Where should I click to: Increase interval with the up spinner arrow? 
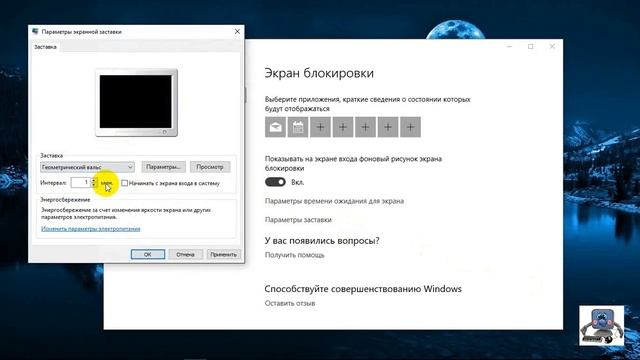pyautogui.click(x=94, y=180)
